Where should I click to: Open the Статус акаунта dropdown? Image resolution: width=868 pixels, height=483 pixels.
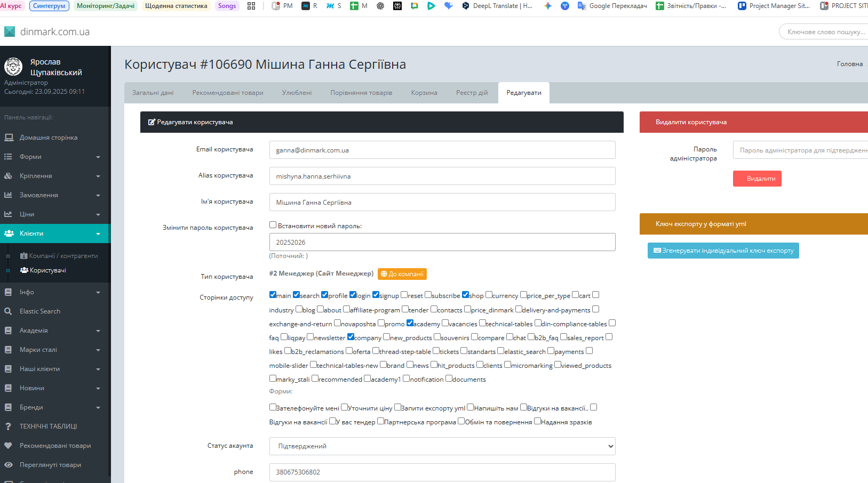tap(442, 446)
